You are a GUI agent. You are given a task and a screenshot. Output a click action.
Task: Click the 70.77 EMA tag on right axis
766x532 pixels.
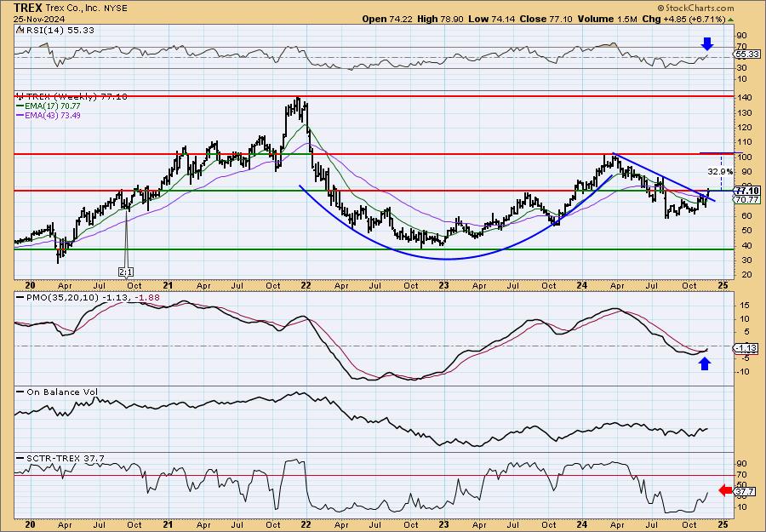point(747,199)
